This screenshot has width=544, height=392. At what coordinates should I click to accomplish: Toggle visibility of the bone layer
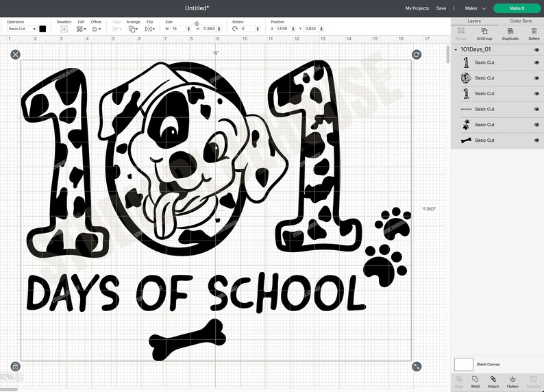[x=536, y=140]
